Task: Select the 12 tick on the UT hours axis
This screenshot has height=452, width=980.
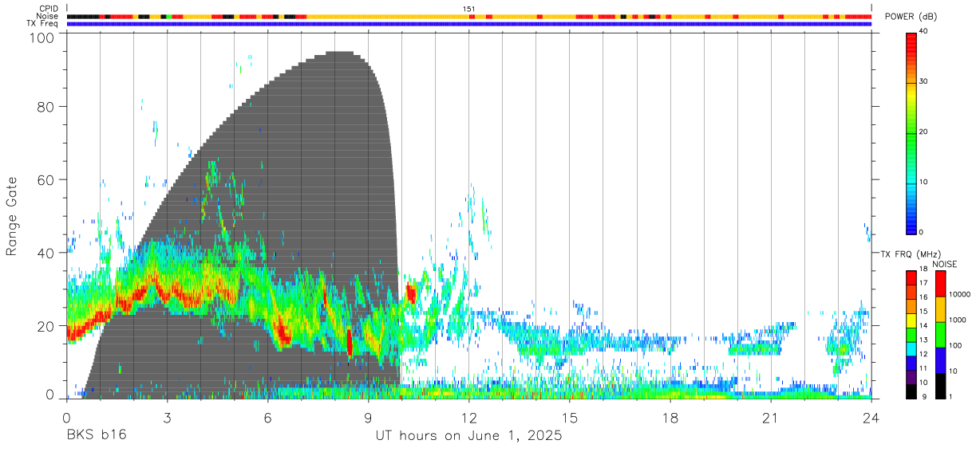Action: pyautogui.click(x=469, y=418)
